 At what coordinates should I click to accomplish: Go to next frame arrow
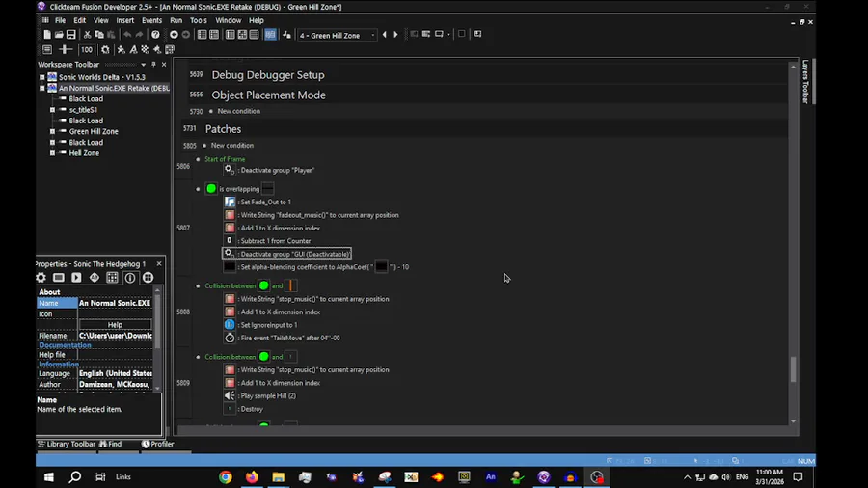pyautogui.click(x=395, y=35)
